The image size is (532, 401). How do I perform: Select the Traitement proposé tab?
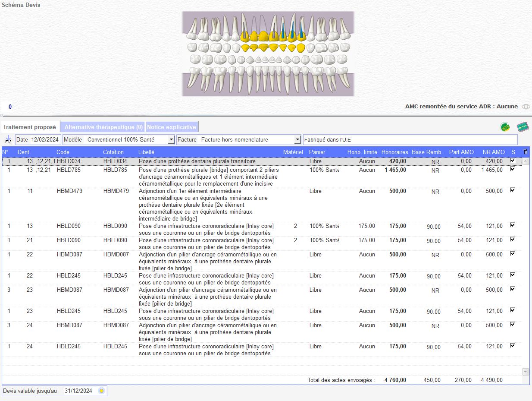29,127
